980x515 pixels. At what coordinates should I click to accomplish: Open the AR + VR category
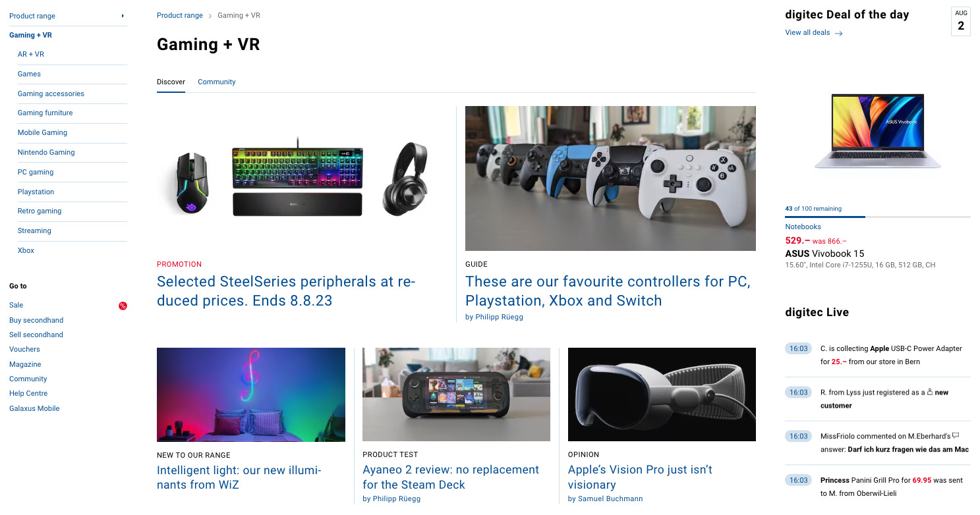31,55
